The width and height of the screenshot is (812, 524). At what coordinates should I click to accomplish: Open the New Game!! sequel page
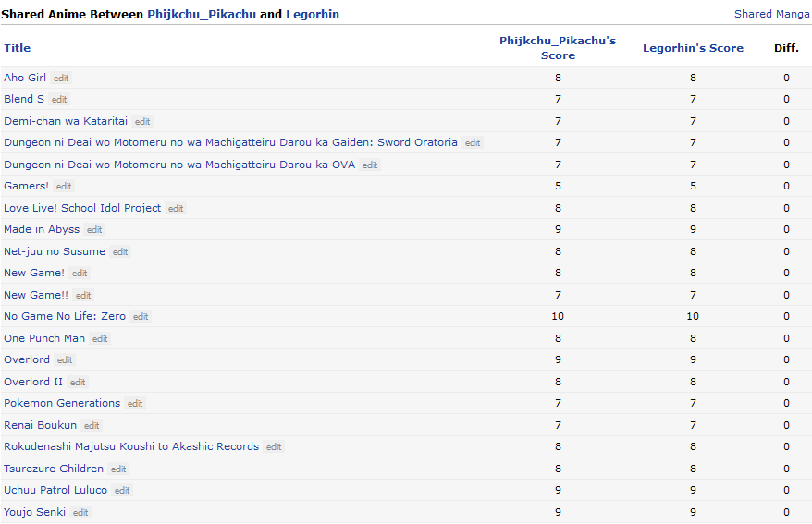click(x=36, y=295)
